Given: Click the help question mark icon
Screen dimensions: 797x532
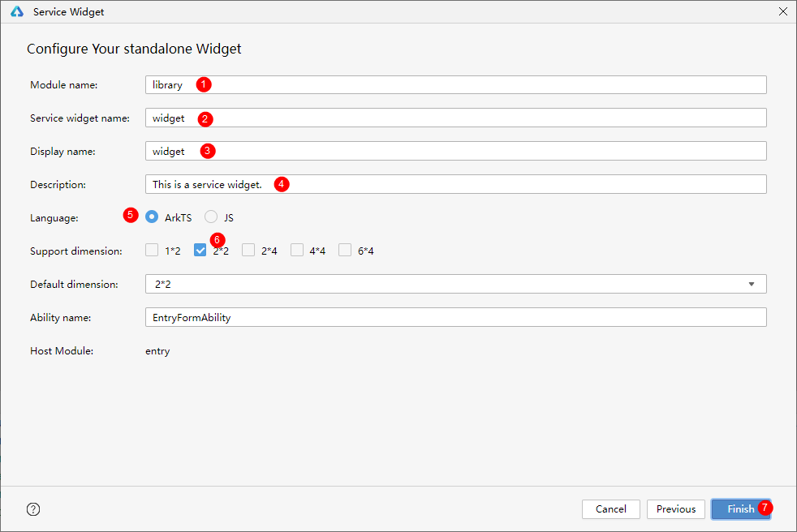Looking at the screenshot, I should click(x=33, y=509).
